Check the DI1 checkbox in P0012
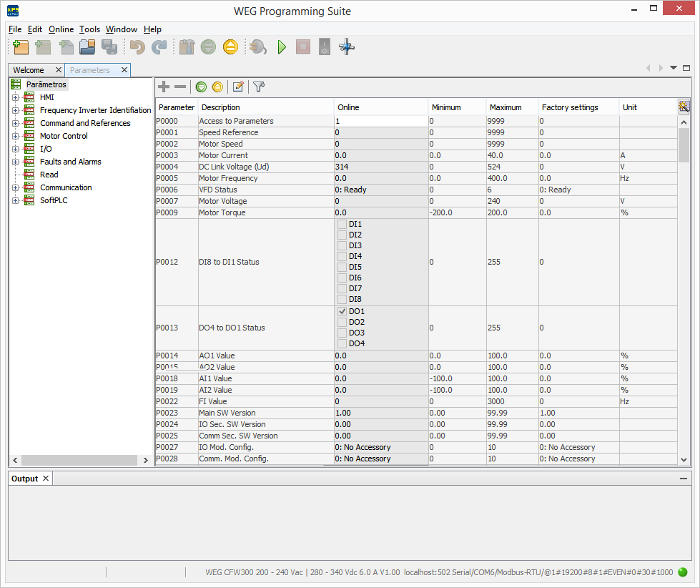 (342, 224)
